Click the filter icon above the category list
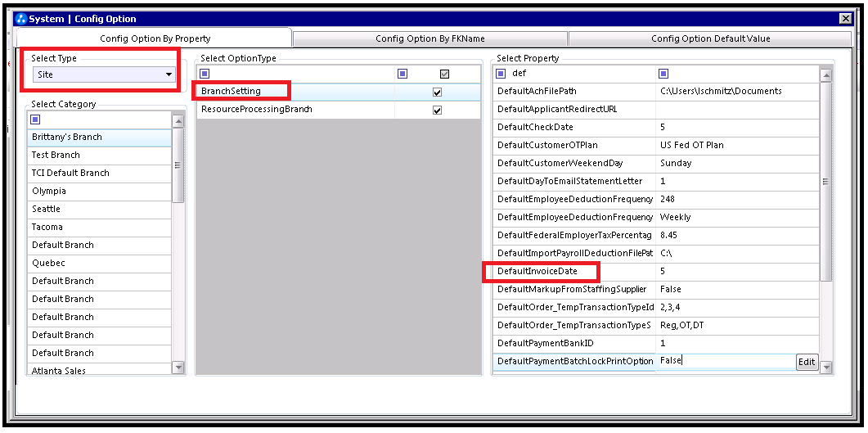This screenshot has height=433, width=868. tap(35, 120)
